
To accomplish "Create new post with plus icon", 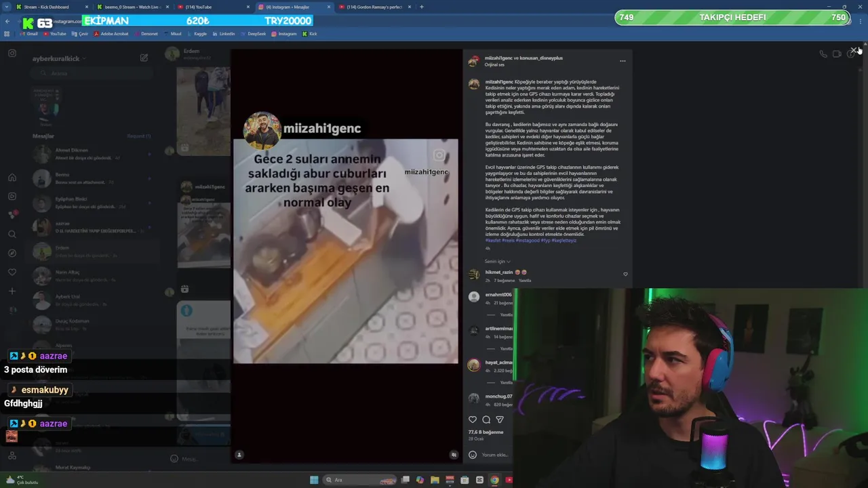I will click(x=12, y=291).
